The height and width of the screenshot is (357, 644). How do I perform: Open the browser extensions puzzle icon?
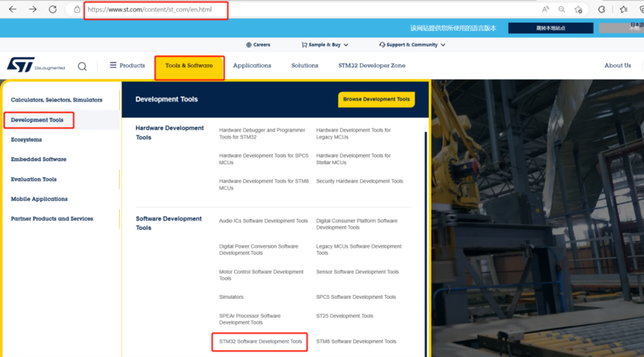click(602, 9)
